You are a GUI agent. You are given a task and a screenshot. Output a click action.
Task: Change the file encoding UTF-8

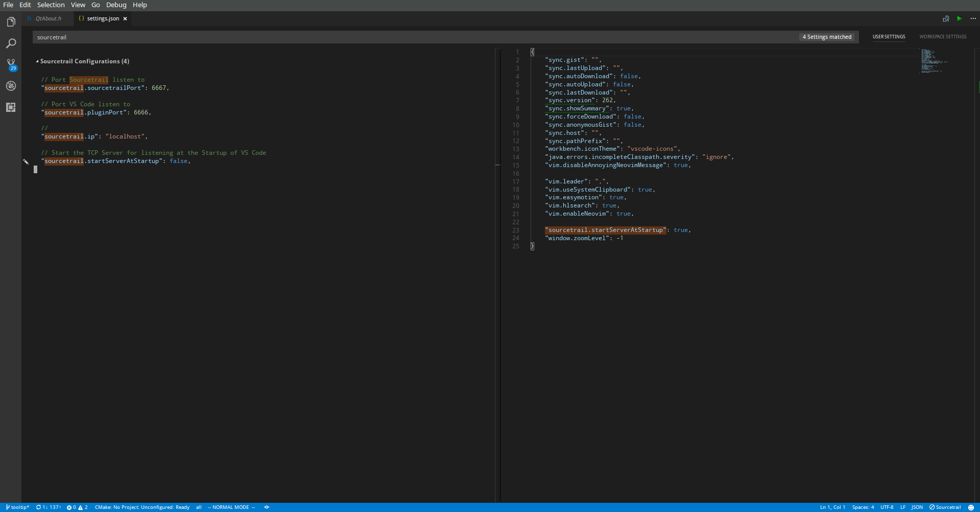(x=887, y=507)
